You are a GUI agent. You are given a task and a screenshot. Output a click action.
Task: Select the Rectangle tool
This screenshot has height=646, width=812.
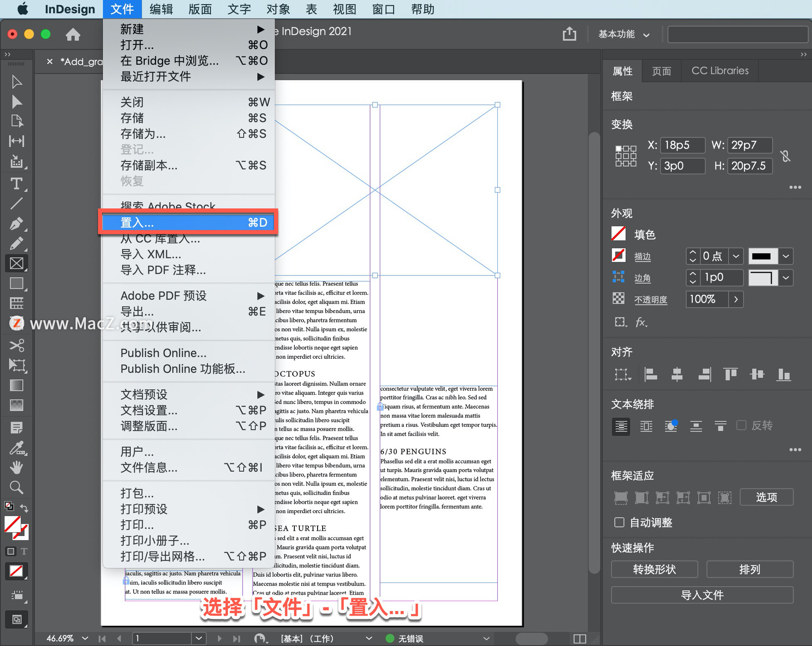(16, 283)
